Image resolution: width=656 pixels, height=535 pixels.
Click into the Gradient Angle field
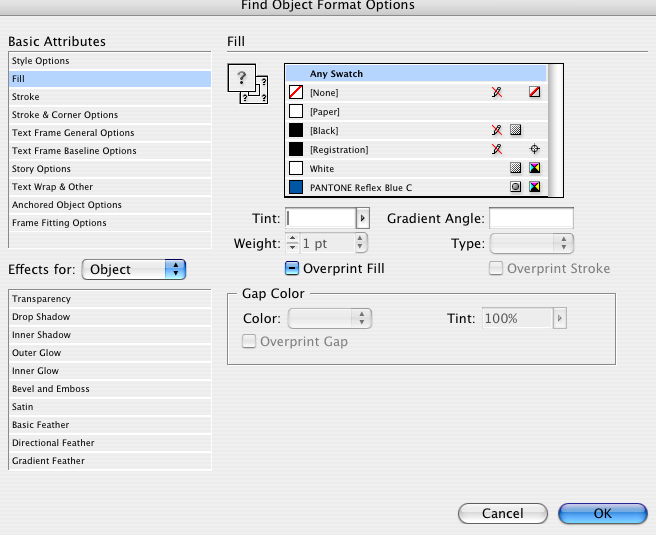531,218
